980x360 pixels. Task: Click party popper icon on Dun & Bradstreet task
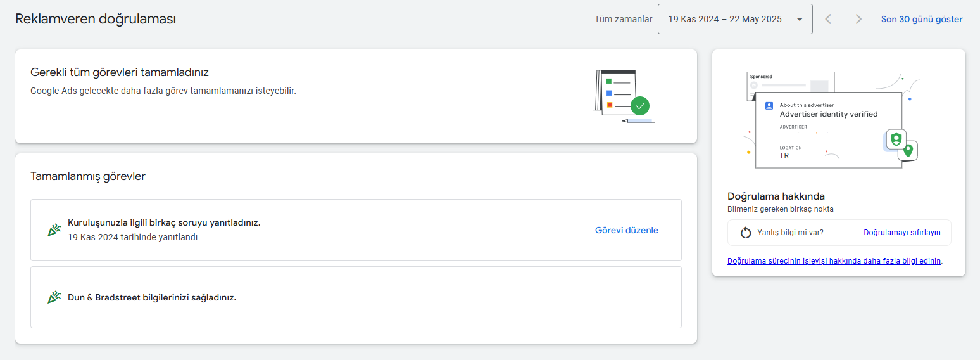pyautogui.click(x=54, y=297)
